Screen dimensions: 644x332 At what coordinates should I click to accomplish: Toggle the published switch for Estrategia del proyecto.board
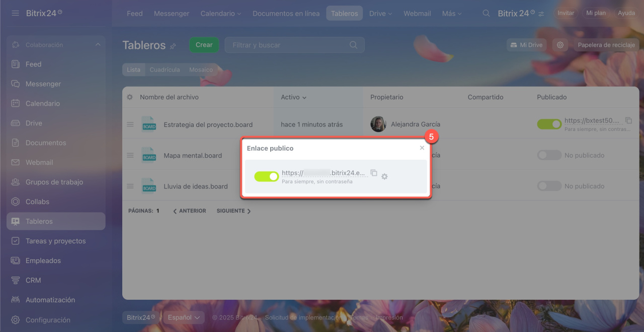click(x=549, y=124)
